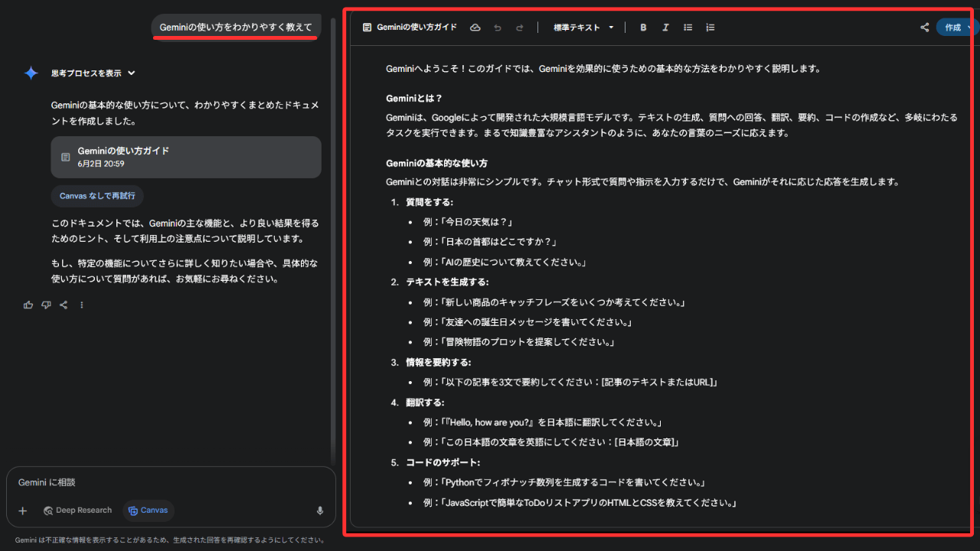Click the コードのサポート: list heading
This screenshot has height=551, width=980.
443,462
